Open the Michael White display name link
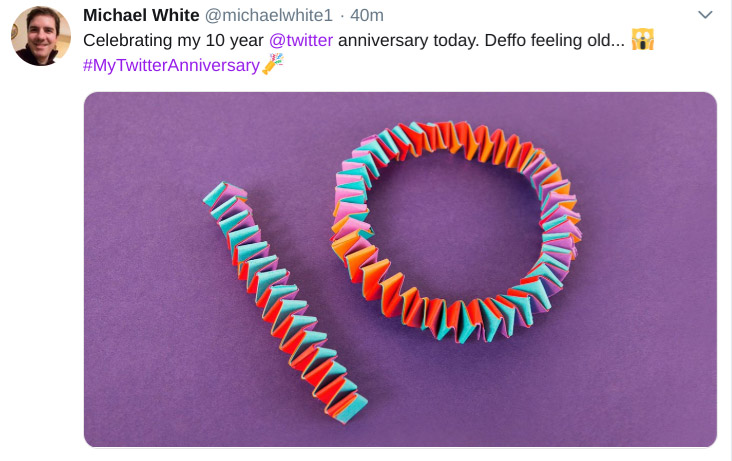This screenshot has height=461, width=732. pos(141,16)
